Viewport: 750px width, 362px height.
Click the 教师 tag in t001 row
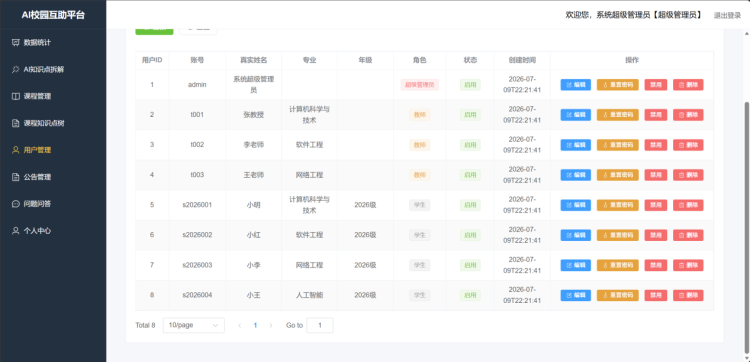click(x=419, y=115)
